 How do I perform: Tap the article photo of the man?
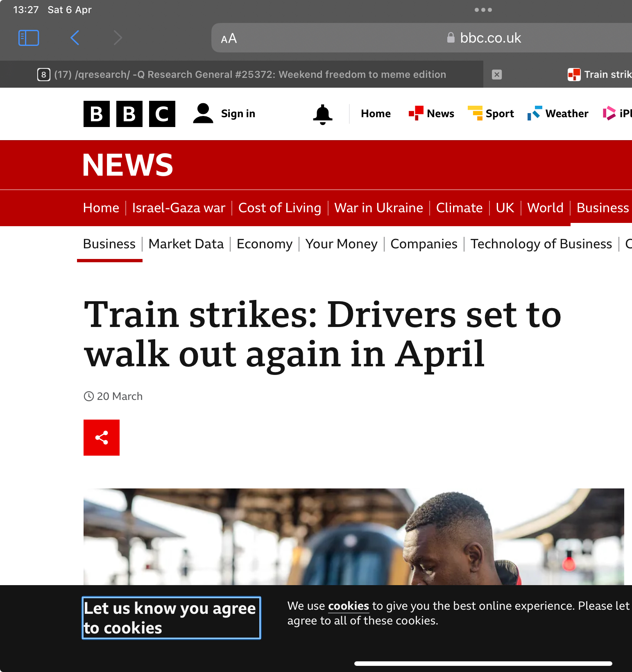[x=354, y=536]
